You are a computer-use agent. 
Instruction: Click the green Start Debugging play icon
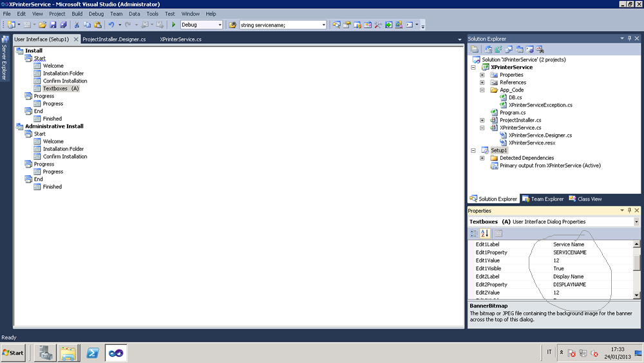pos(173,25)
